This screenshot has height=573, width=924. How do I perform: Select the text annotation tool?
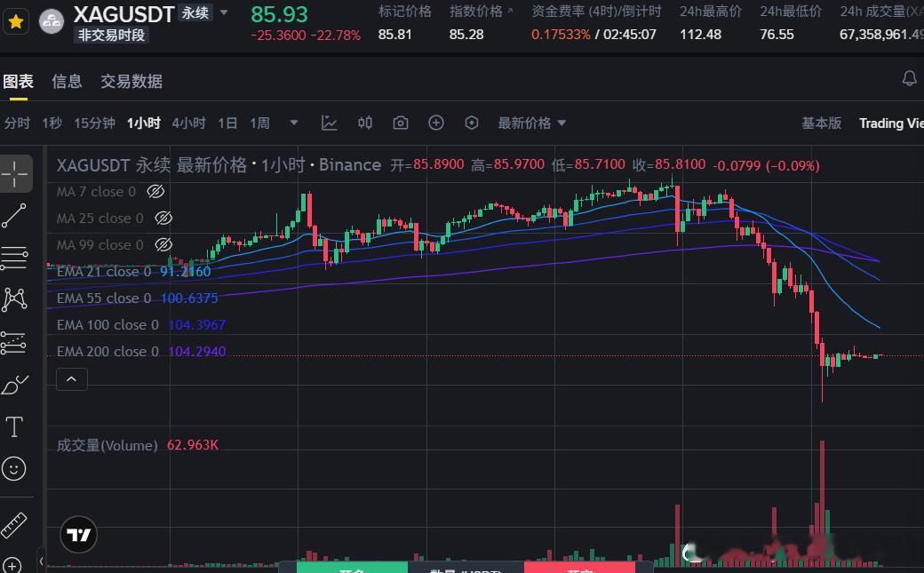point(14,426)
